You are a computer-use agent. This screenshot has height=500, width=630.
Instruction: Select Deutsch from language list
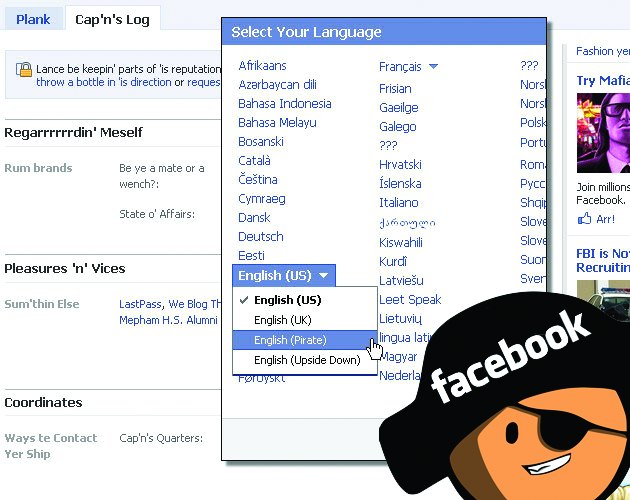(x=261, y=236)
